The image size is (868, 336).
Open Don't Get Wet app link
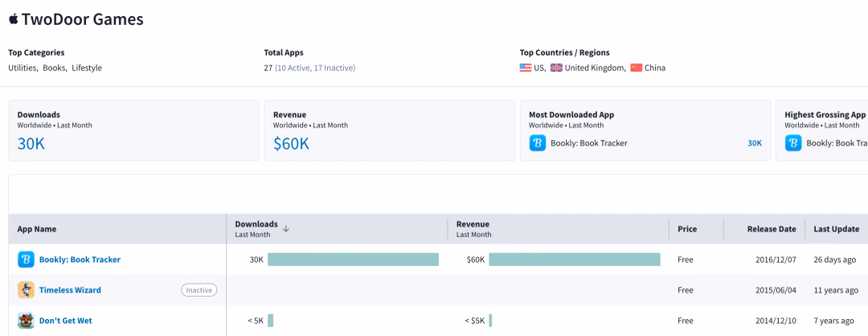pos(65,321)
